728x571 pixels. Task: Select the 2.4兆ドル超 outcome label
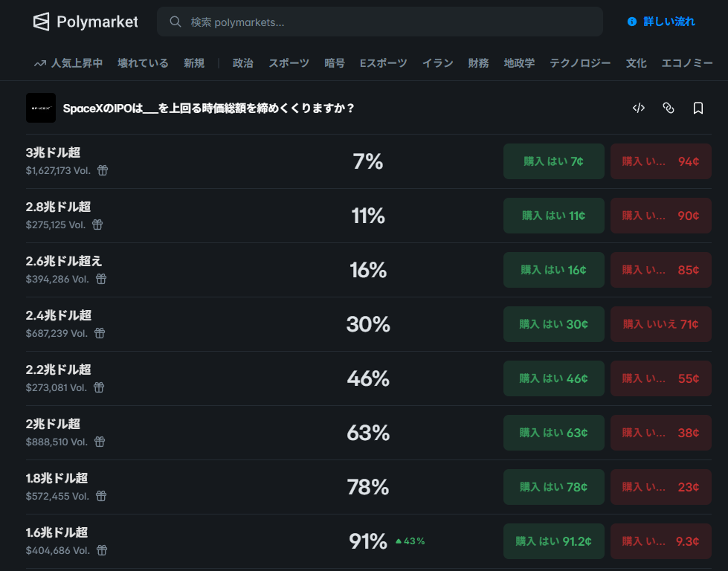click(59, 316)
